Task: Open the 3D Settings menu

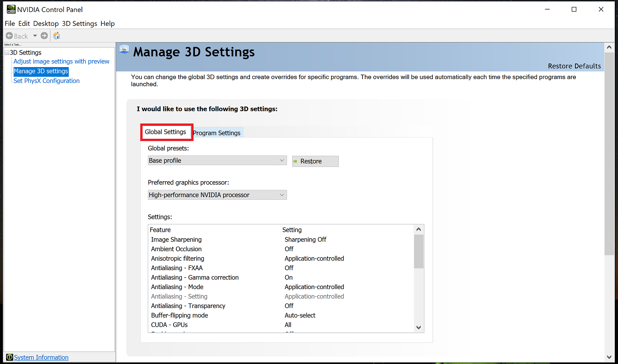Action: coord(80,24)
